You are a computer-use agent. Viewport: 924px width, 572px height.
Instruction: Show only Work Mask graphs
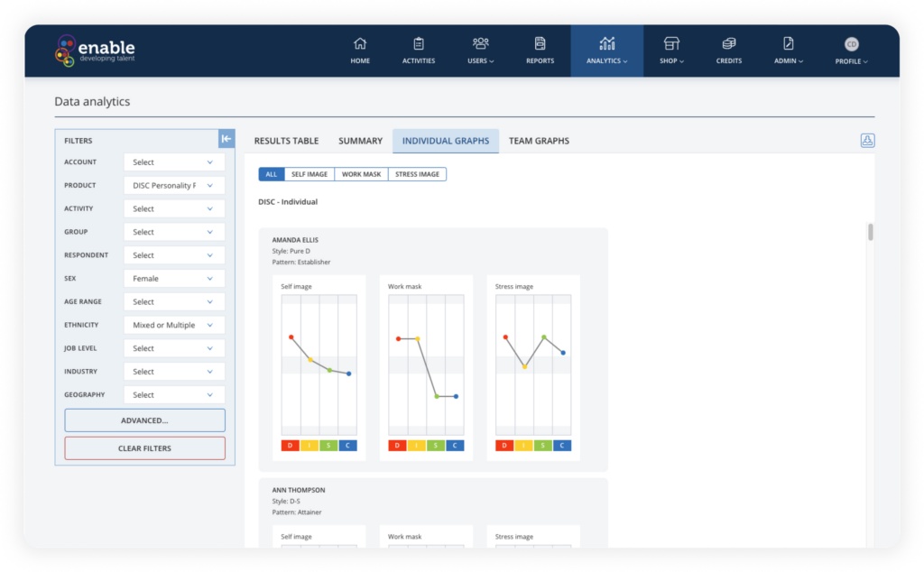coord(361,174)
